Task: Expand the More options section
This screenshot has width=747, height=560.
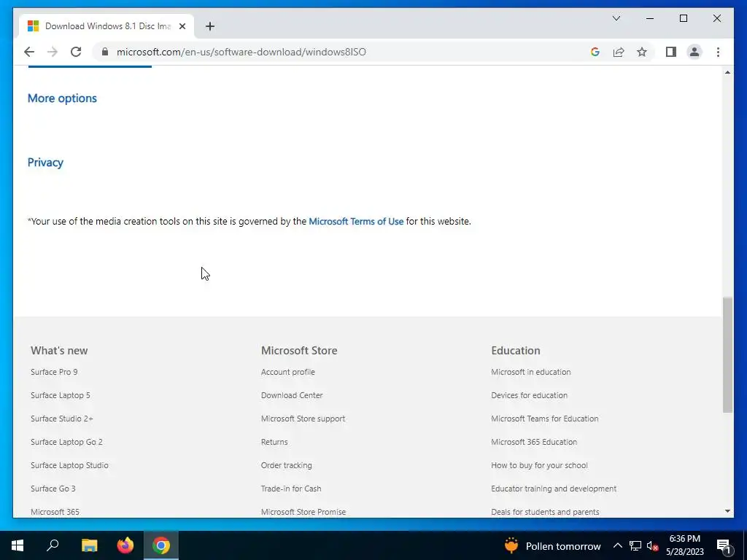Action: point(62,98)
